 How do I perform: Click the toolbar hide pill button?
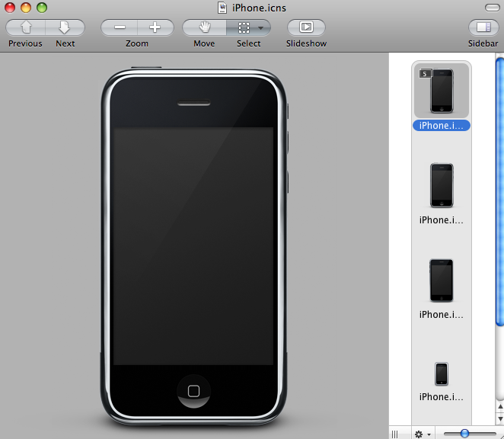492,8
